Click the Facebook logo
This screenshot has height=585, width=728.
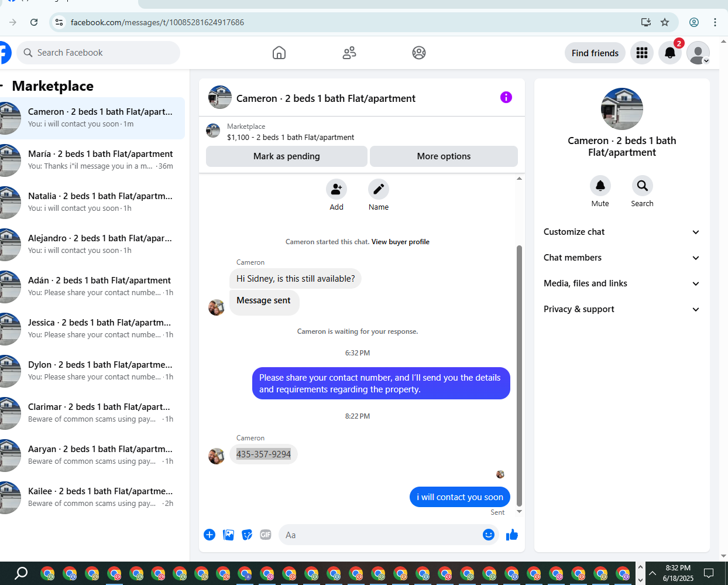[x=5, y=53]
